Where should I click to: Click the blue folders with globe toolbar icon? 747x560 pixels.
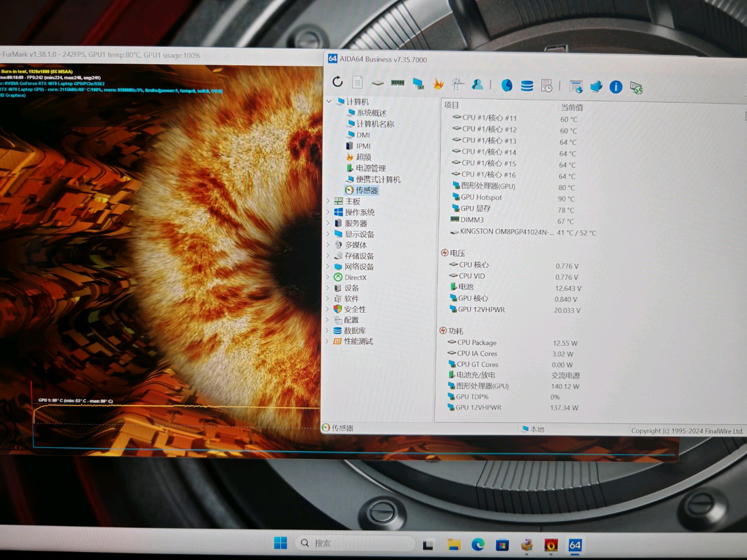click(x=596, y=87)
